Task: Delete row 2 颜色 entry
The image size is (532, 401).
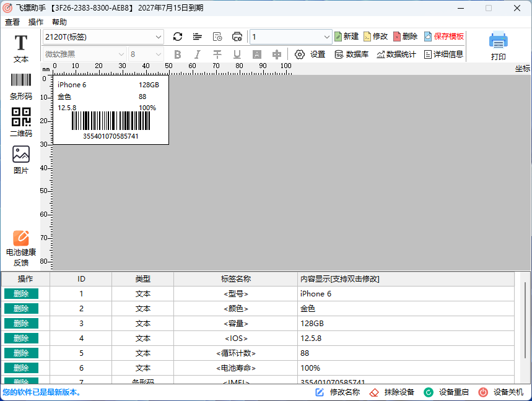Action: click(21, 308)
